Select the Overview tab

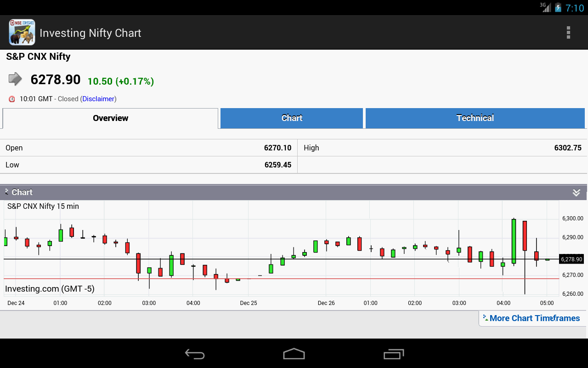click(x=110, y=118)
